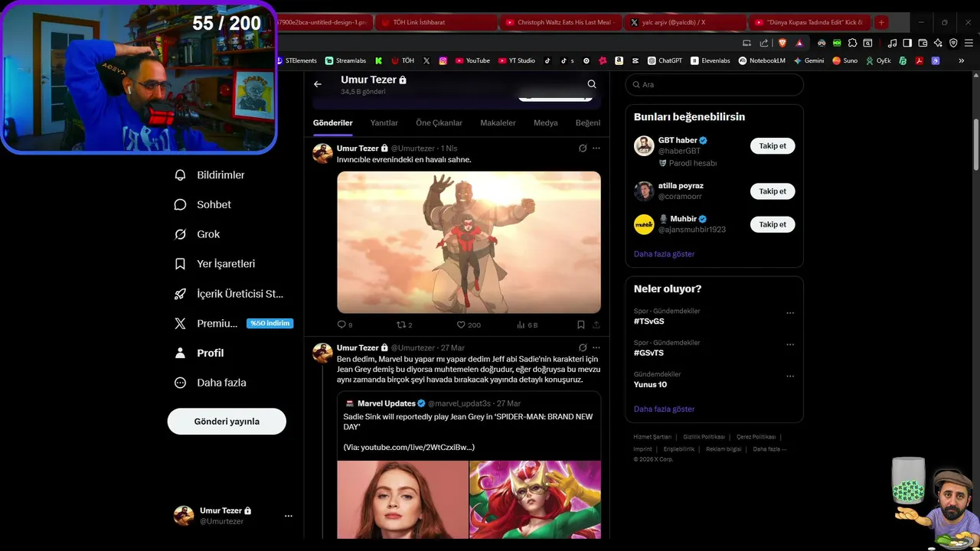
Task: Expand footer Daha fazla links
Action: point(769,449)
